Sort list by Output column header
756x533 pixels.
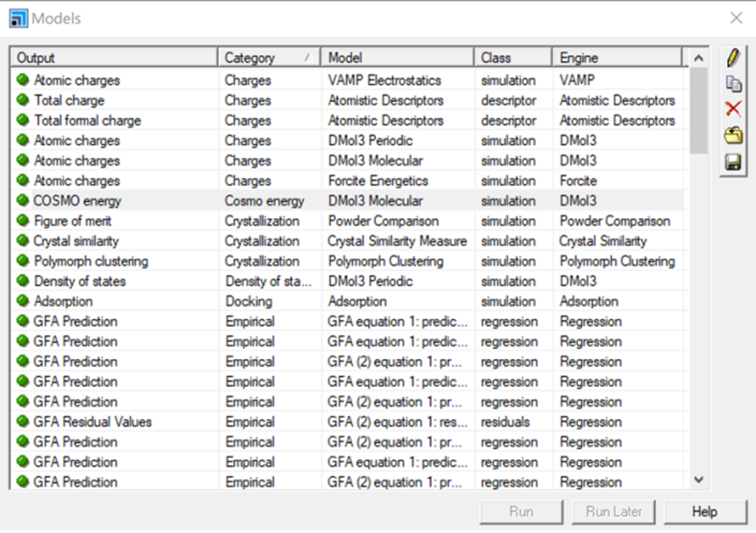114,58
